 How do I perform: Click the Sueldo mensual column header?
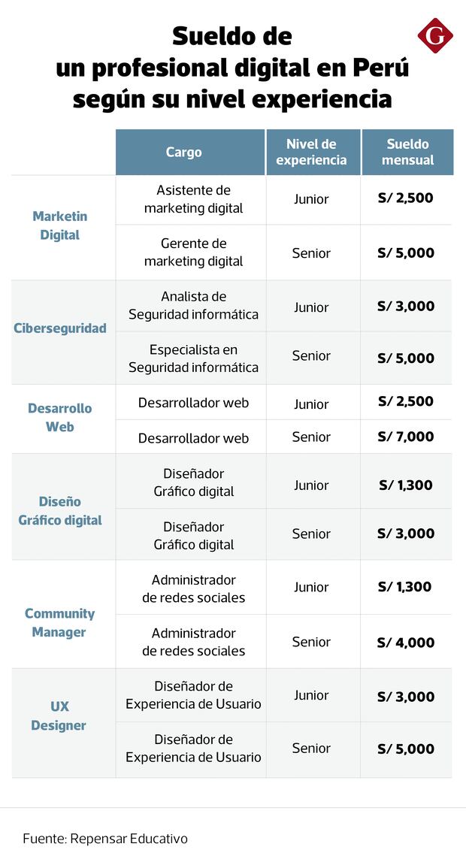tap(407, 152)
